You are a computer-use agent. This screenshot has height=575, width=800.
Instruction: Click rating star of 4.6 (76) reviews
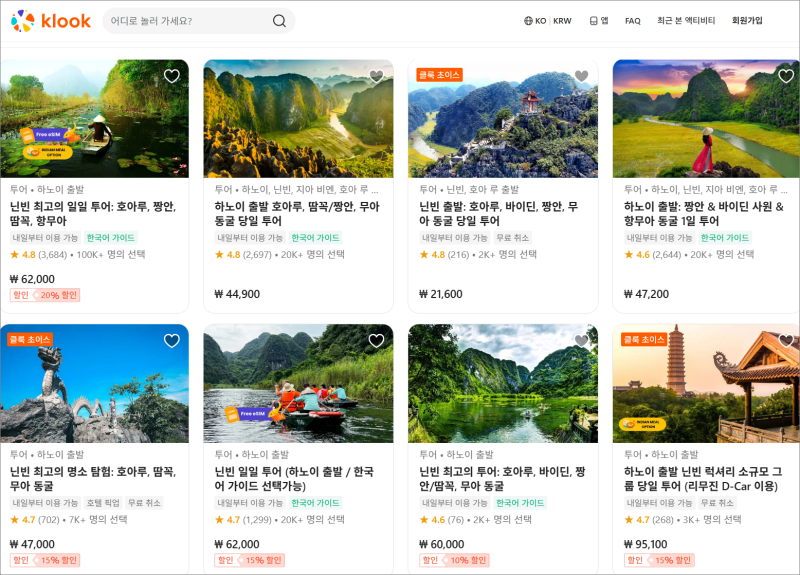pyautogui.click(x=424, y=519)
